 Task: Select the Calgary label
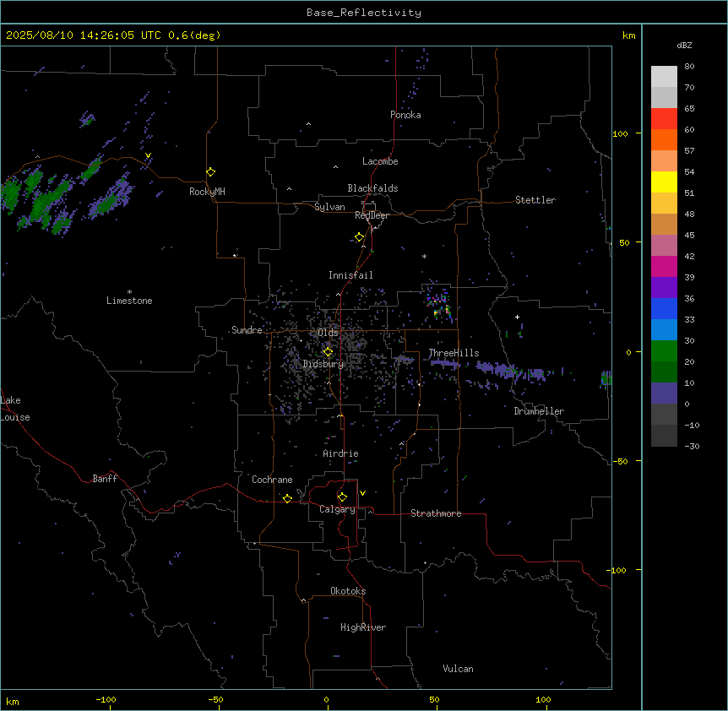point(337,509)
